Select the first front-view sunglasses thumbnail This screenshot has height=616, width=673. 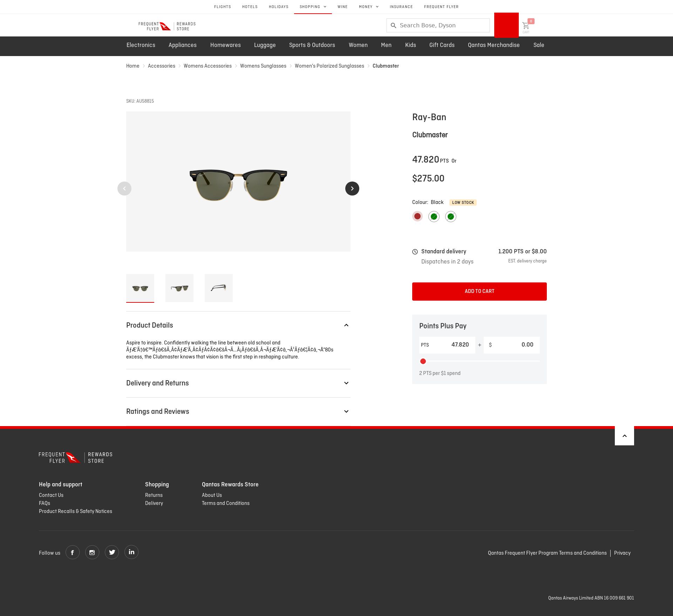pyautogui.click(x=140, y=288)
